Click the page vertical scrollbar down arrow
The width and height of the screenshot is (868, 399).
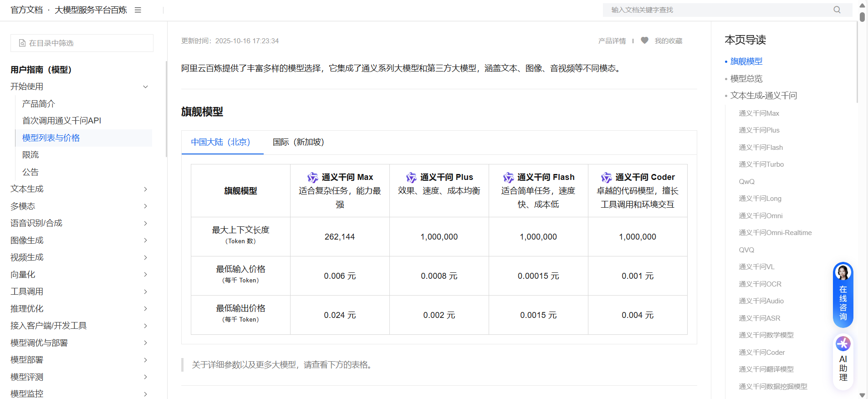[x=862, y=395]
